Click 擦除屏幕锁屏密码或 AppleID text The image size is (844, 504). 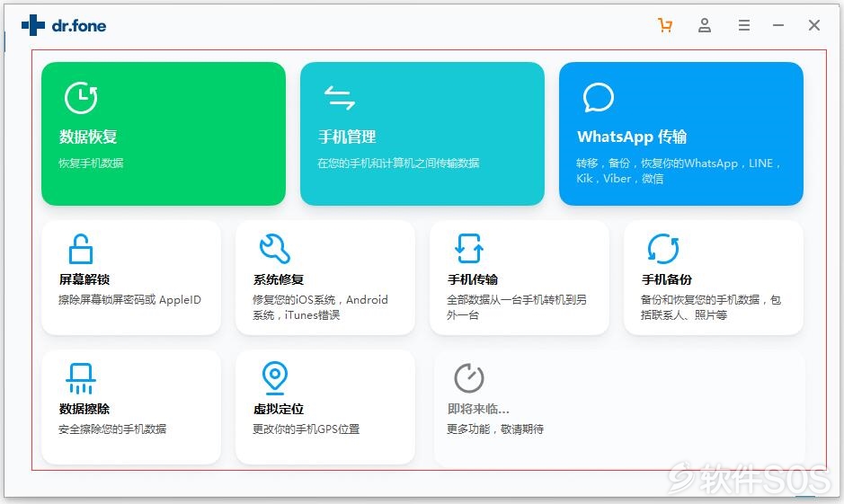129,299
